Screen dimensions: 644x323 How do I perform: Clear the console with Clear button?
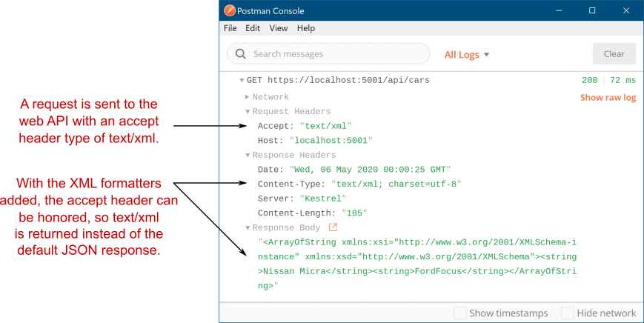pos(614,54)
